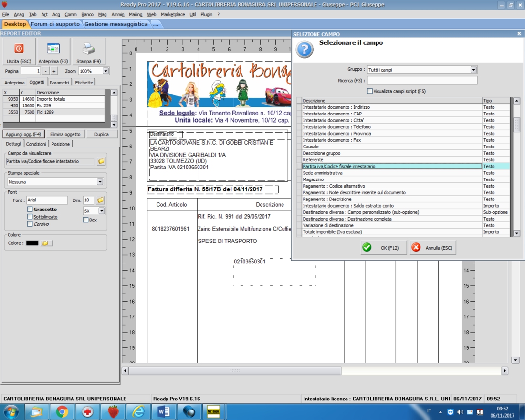This screenshot has height=420, width=525.
Task: Toggle Grassetto bold checkbox
Action: click(x=30, y=210)
